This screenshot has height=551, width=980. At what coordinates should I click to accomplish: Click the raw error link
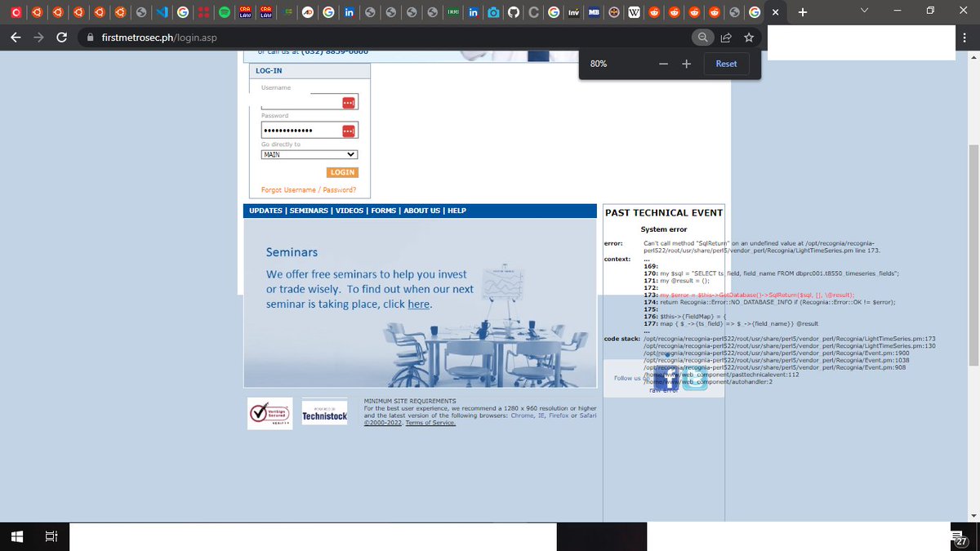[x=664, y=391]
